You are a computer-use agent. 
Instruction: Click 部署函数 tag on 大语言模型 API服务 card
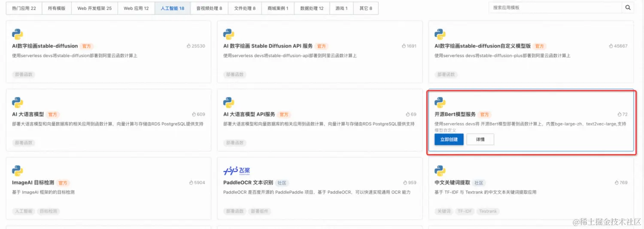click(x=235, y=143)
